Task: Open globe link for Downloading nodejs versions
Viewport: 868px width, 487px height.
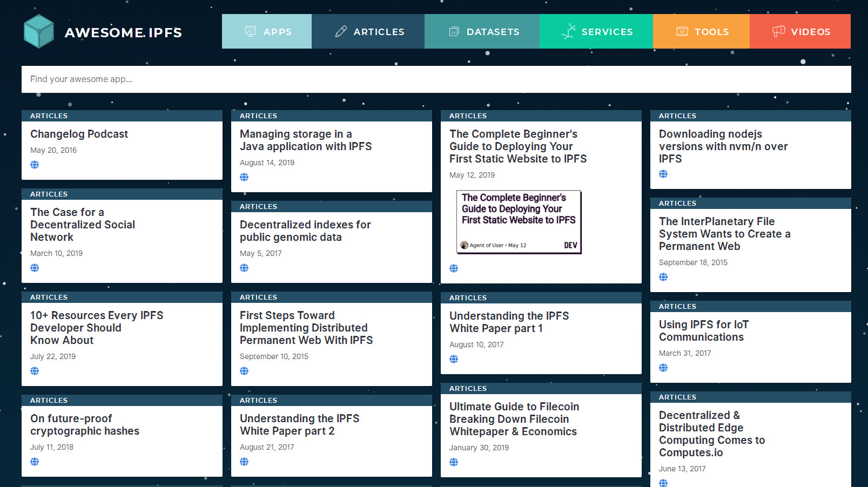Action: pos(663,174)
